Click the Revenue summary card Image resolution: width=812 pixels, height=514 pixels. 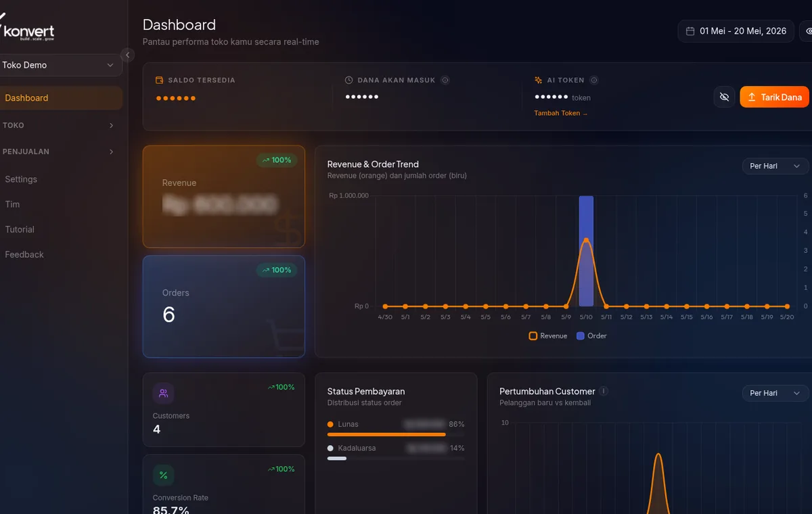(224, 197)
